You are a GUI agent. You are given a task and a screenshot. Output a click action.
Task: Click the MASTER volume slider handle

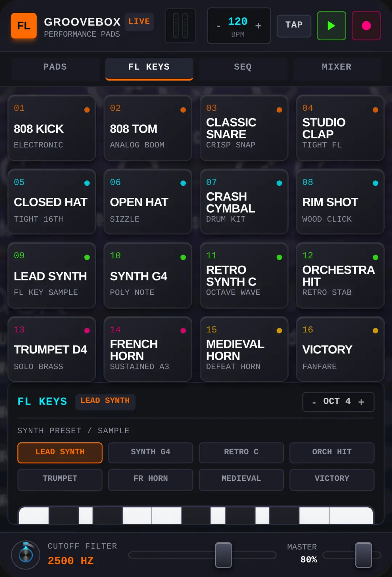click(364, 555)
